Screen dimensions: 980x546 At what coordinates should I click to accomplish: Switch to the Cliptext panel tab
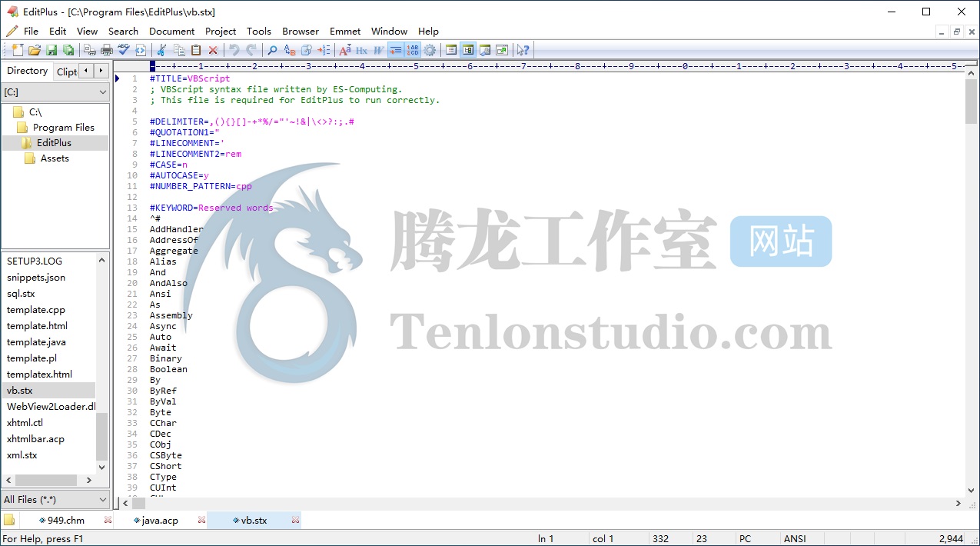[x=67, y=72]
